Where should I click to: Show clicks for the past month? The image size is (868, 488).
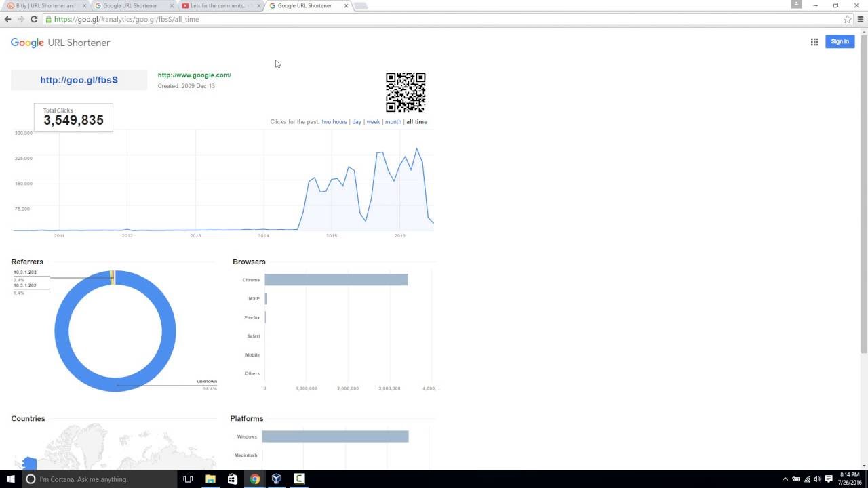393,122
